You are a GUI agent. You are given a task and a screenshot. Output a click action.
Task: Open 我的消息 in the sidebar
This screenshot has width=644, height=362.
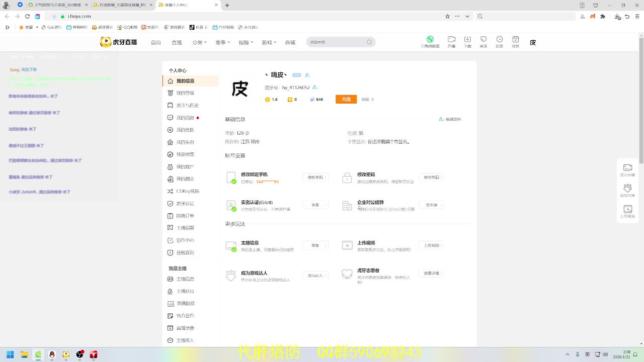pos(185,118)
